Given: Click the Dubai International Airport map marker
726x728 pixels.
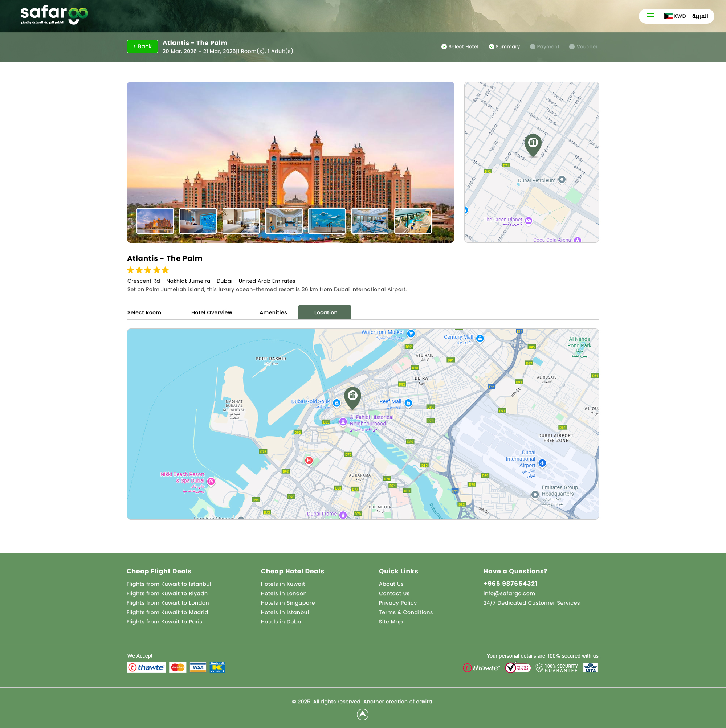Looking at the screenshot, I should coord(542,463).
